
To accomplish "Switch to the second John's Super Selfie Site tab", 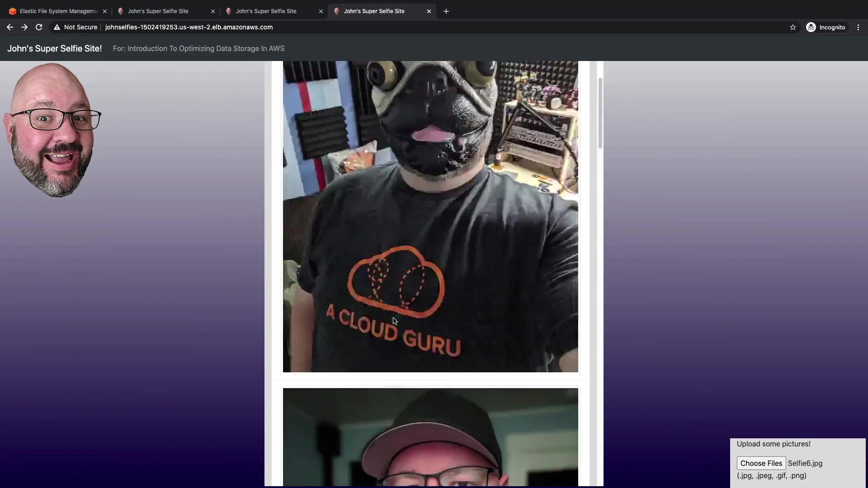I will [x=266, y=11].
